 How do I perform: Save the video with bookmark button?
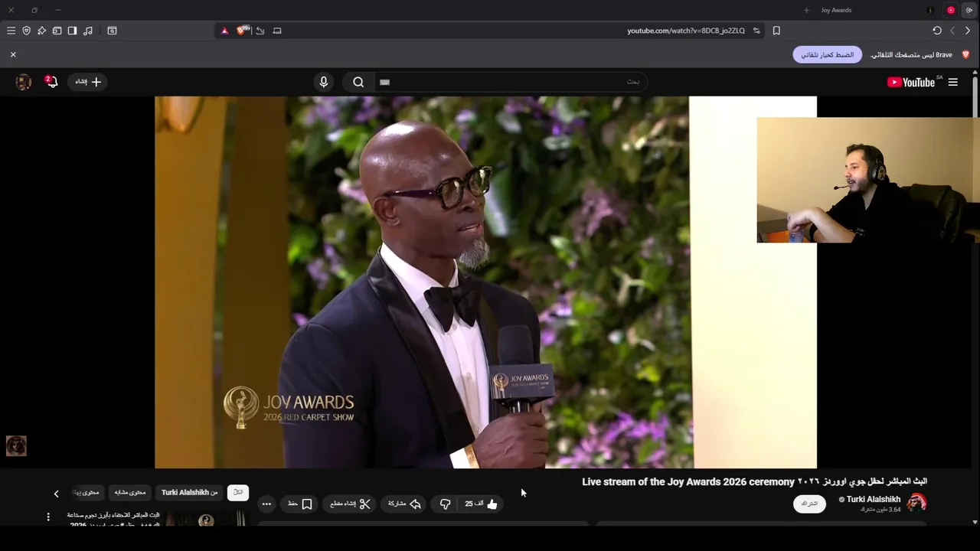point(299,504)
